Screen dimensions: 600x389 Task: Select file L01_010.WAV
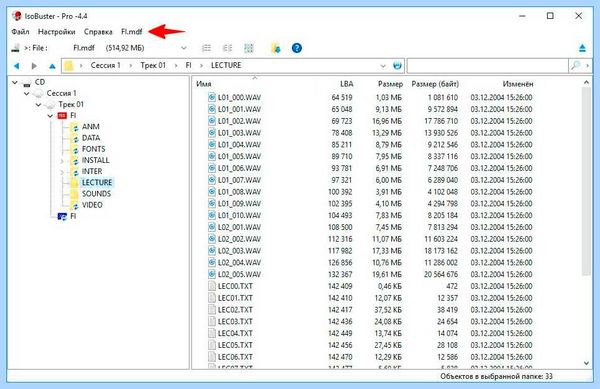tap(239, 215)
